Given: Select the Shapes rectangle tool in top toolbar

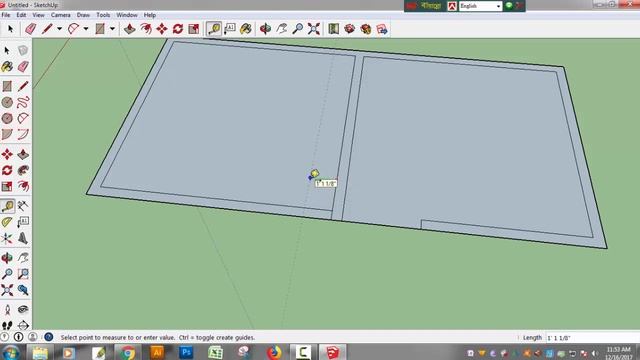Looking at the screenshot, I should click(x=100, y=29).
